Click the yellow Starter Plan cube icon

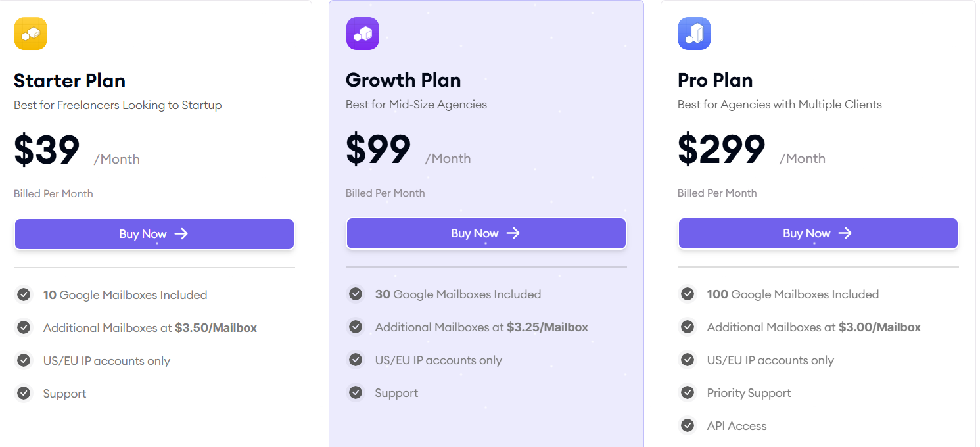30,34
